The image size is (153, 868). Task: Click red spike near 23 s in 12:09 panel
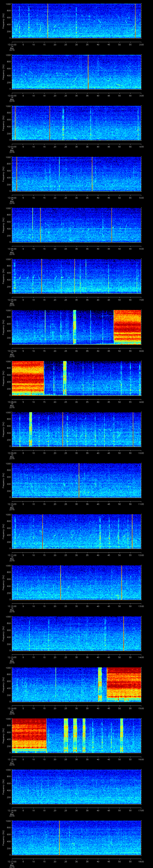[63, 429]
